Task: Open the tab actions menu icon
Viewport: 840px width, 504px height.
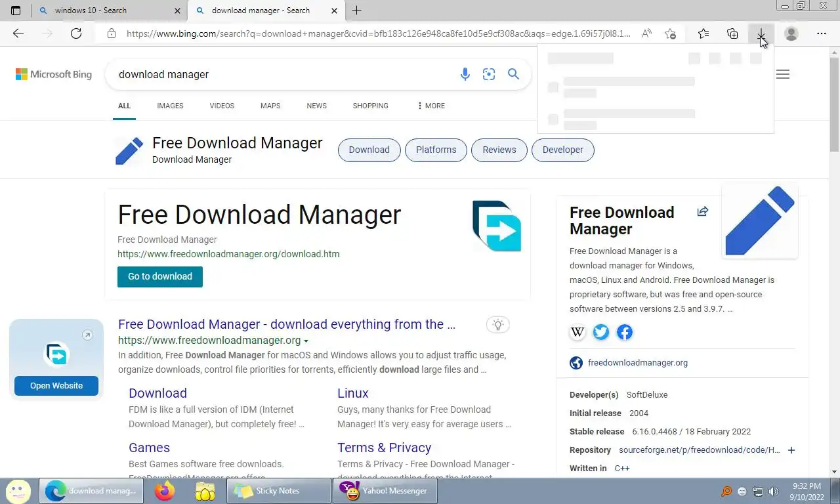Action: [x=16, y=10]
